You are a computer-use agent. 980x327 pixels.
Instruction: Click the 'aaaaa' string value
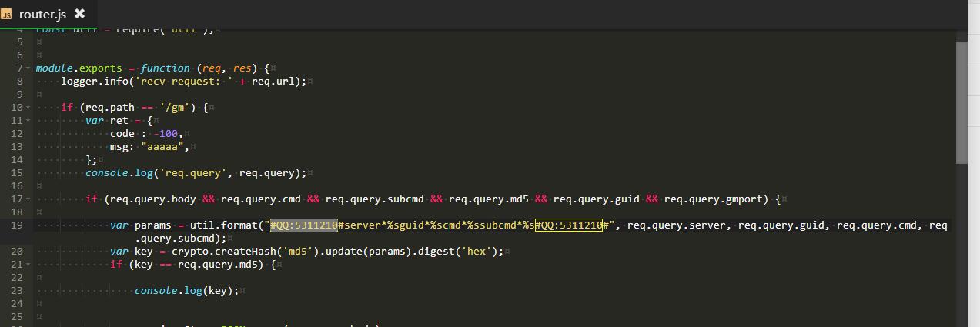(165, 147)
